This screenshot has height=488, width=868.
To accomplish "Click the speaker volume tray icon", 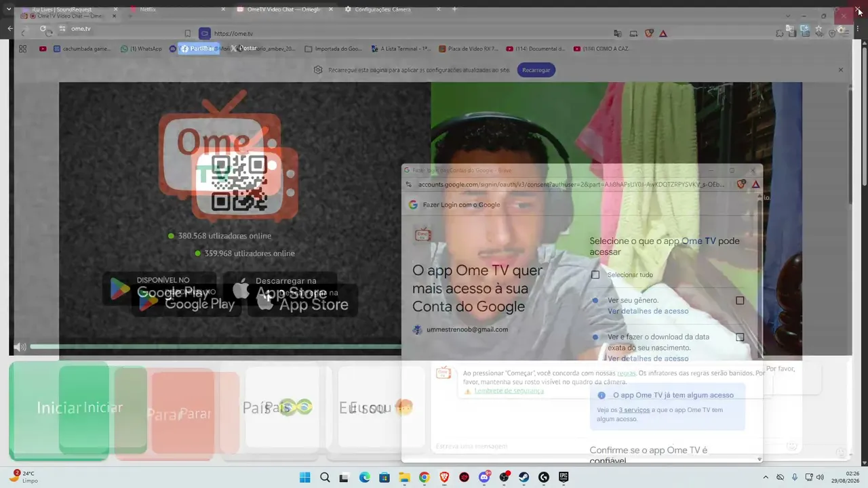I will (x=820, y=477).
